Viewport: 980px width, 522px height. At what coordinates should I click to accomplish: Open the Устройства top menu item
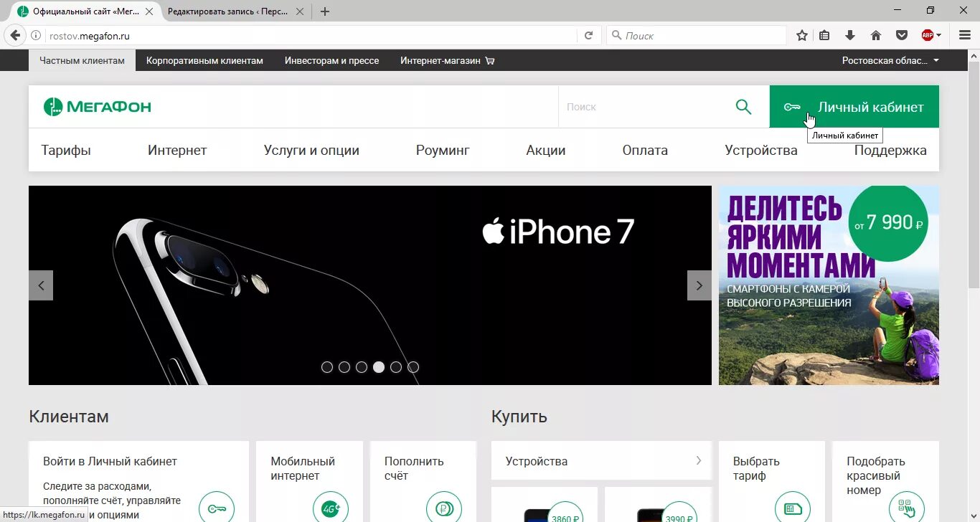click(x=761, y=150)
